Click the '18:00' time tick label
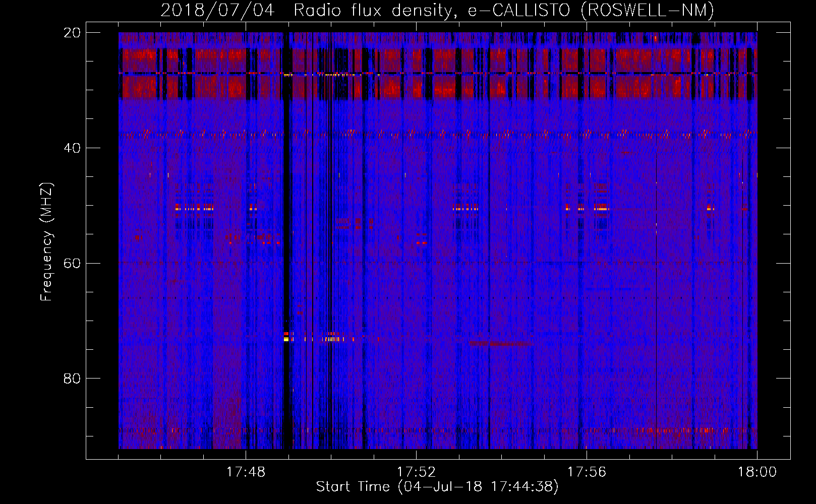Viewport: 816px width, 504px height. [757, 472]
